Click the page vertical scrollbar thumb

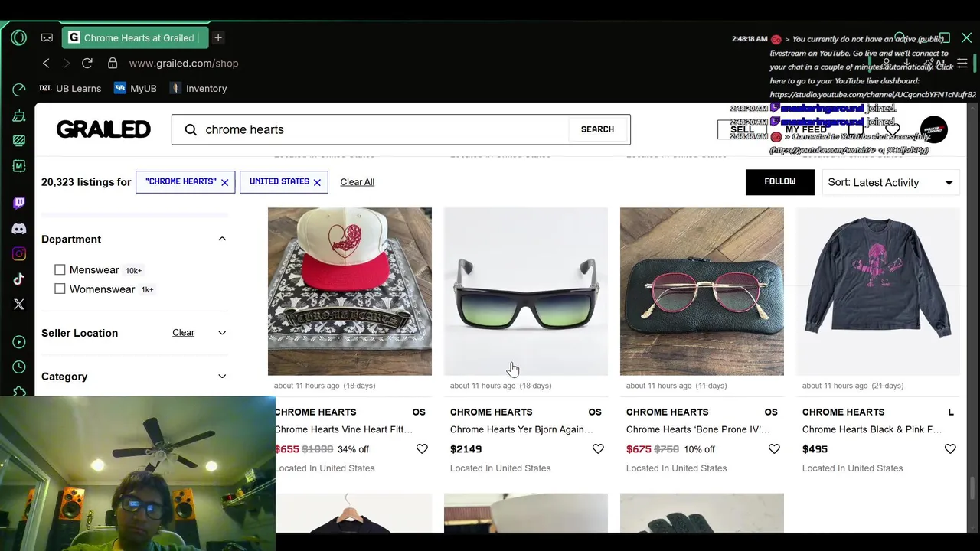coord(972,487)
